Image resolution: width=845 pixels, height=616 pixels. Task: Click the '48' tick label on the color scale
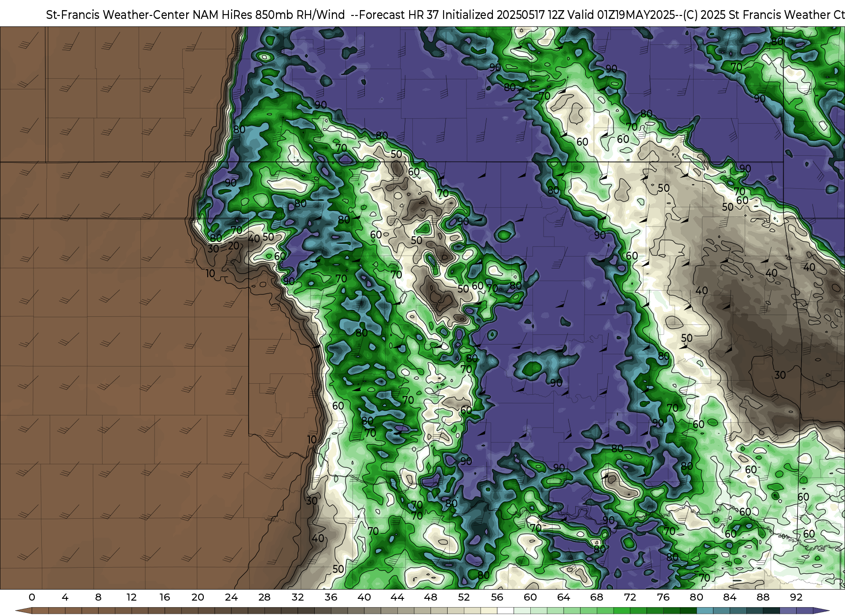click(430, 597)
